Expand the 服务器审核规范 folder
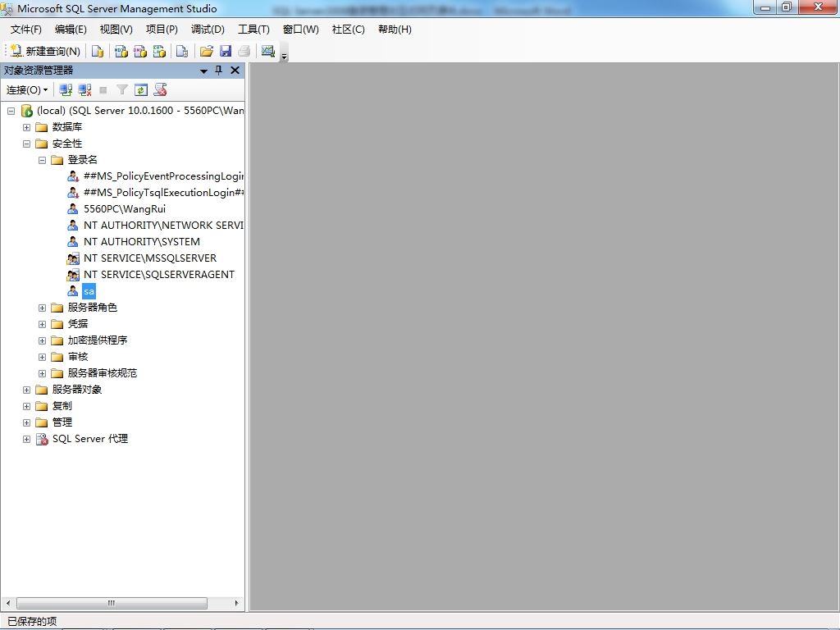840x630 pixels. (42, 373)
